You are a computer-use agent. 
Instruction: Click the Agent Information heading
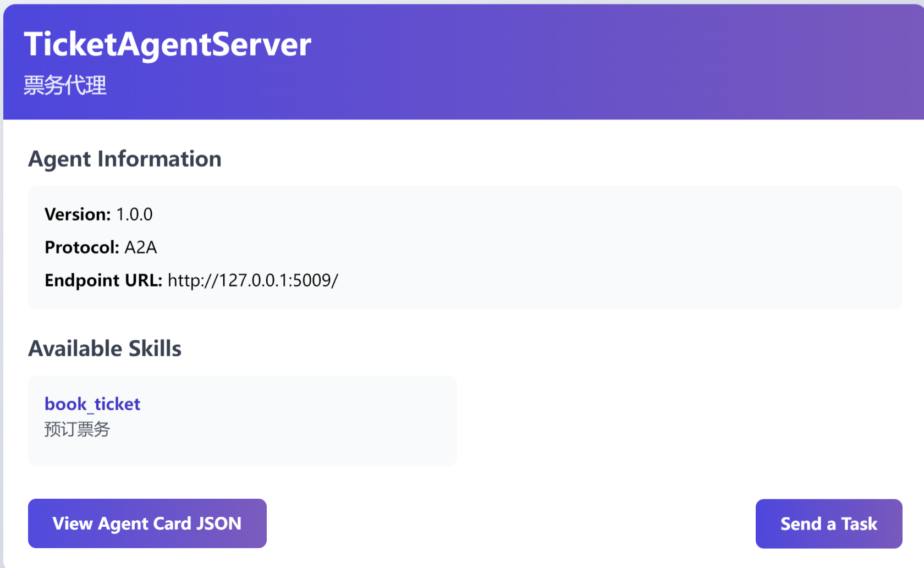(125, 159)
